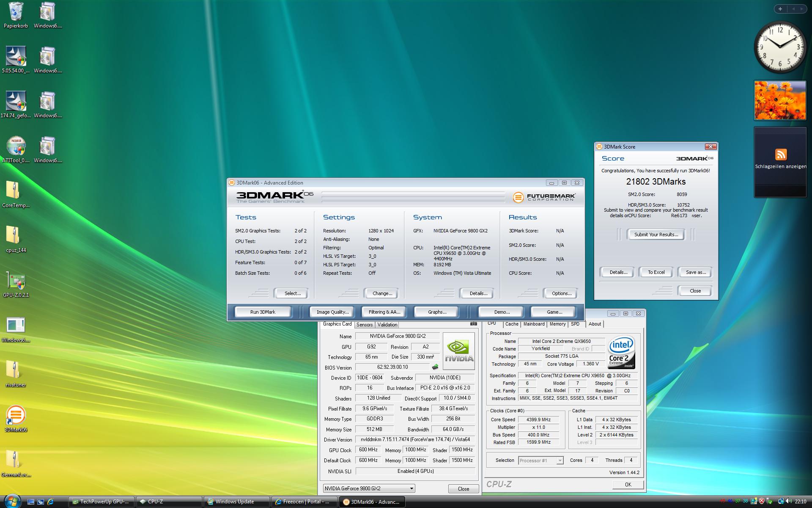Open the SPD tab in CPU-Z
Screen dimensions: 812x508
tap(575, 324)
